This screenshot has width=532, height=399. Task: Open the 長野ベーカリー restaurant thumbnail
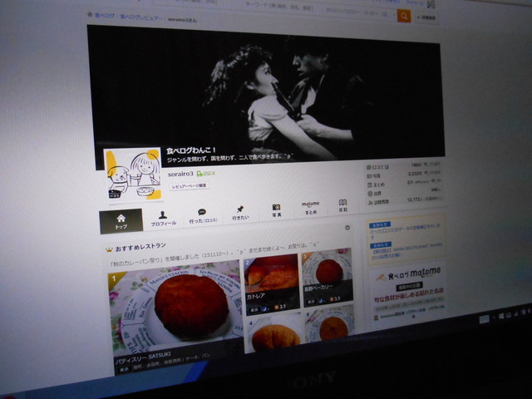327,277
